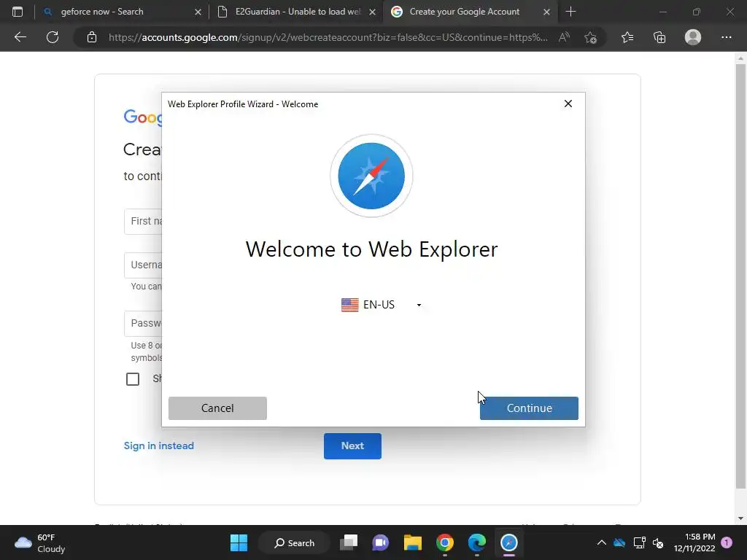
Task: Show hidden system tray icons
Action: click(601, 542)
